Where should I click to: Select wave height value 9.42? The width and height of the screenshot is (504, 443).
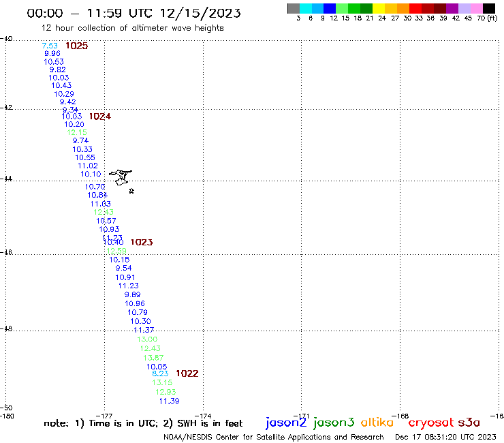pos(68,102)
